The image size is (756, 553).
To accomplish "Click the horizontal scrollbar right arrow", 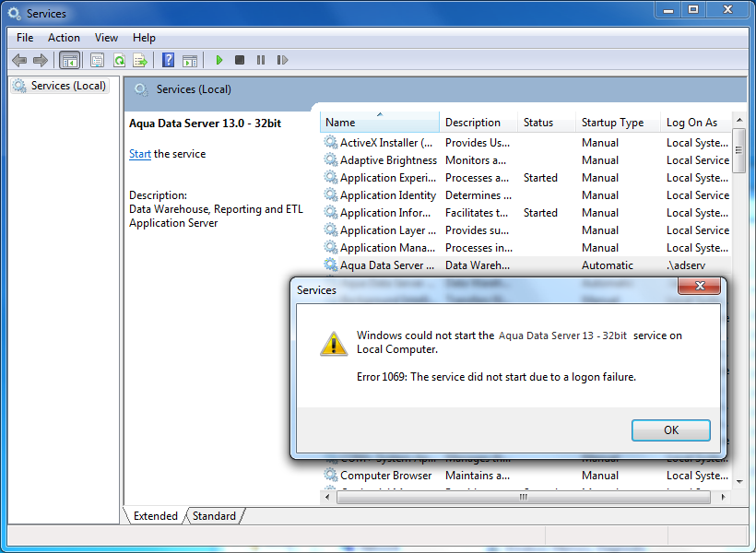I will tap(723, 497).
